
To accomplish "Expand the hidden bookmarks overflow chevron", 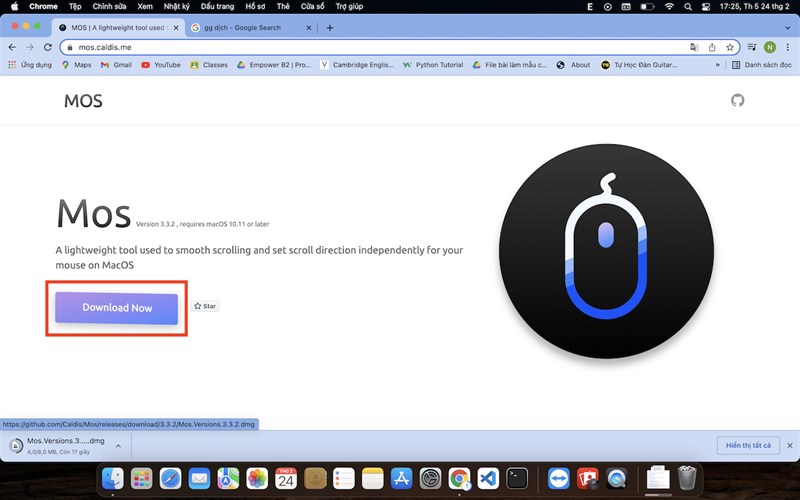I will click(718, 65).
